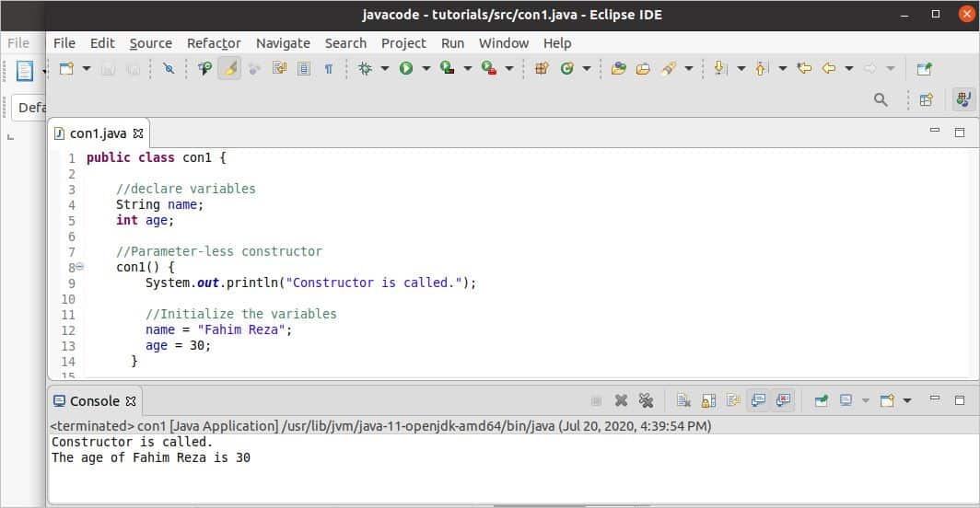Screen dimensions: 980x508
Task: Click the Search flashlight toolbar icon
Action: (x=669, y=69)
